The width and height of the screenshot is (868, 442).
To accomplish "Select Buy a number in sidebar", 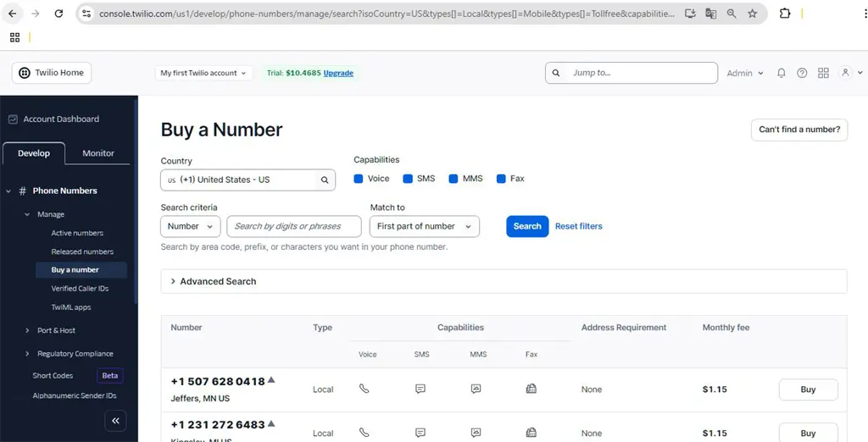I will 81,270.
